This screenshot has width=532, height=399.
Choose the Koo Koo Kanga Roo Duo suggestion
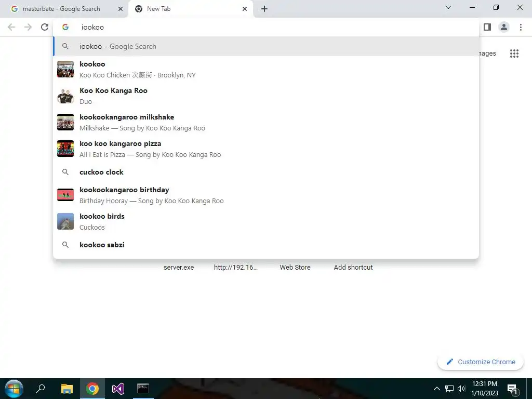click(266, 96)
